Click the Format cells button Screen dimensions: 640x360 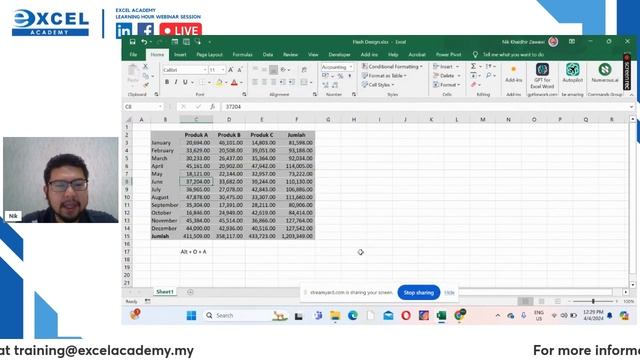point(447,84)
